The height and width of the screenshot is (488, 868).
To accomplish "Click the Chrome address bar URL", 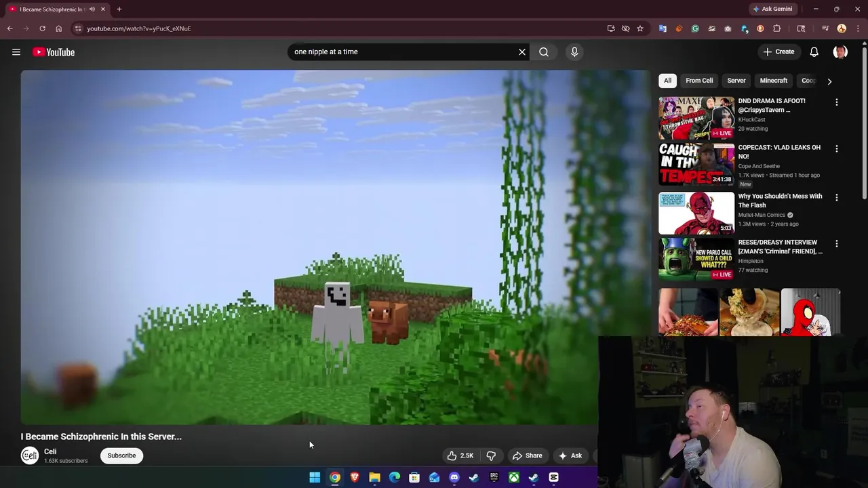I will pos(139,28).
